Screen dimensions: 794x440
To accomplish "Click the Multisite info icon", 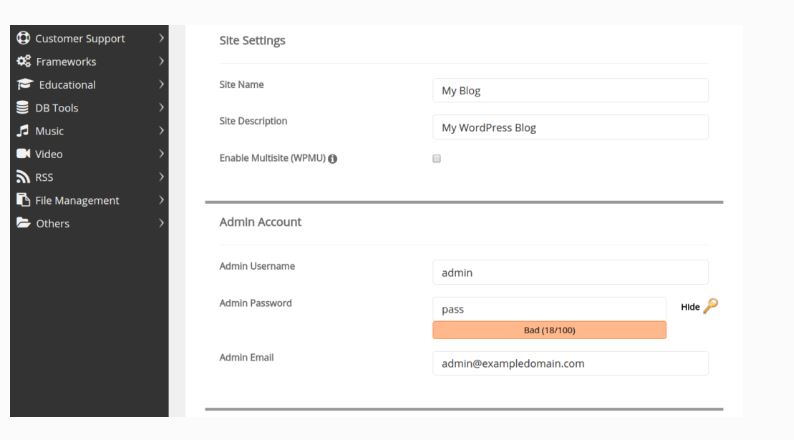I will coord(332,158).
